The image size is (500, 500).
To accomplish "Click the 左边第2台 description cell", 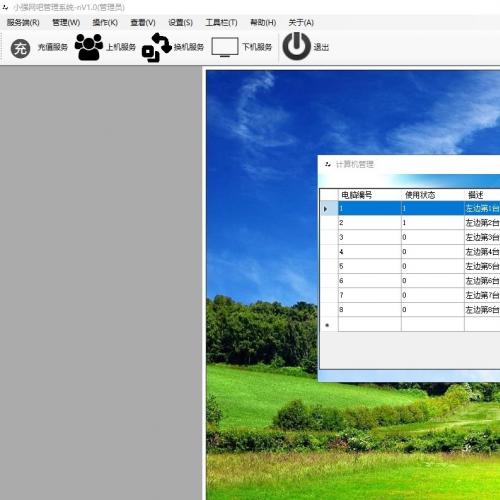I will [482, 223].
